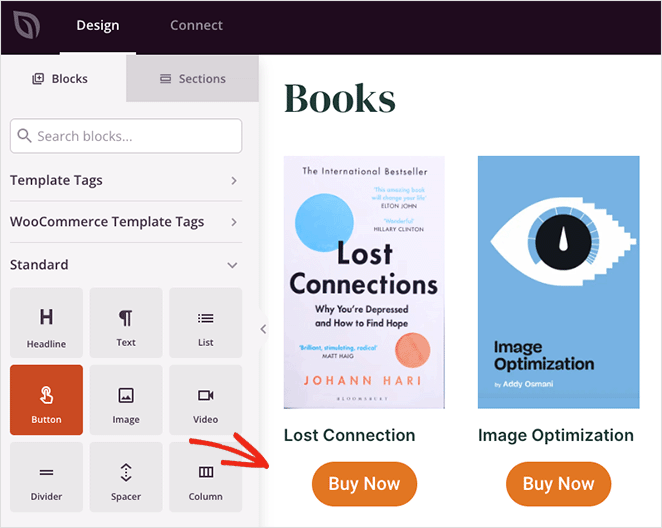Image resolution: width=662 pixels, height=528 pixels.
Task: Click the Lost Connection title text
Action: click(350, 435)
